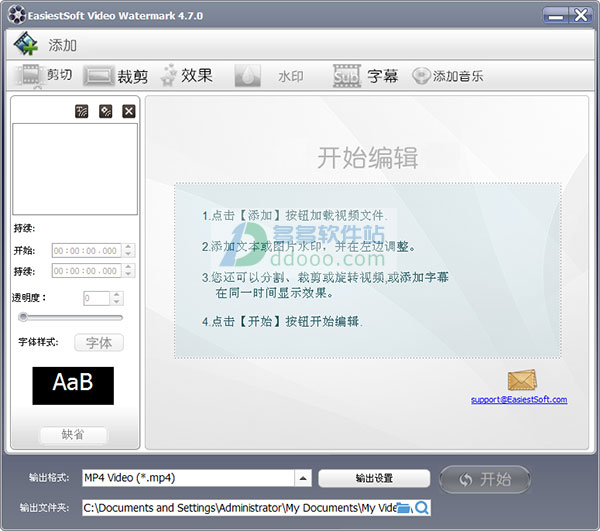Open the 添加音乐 add music tool

click(447, 76)
